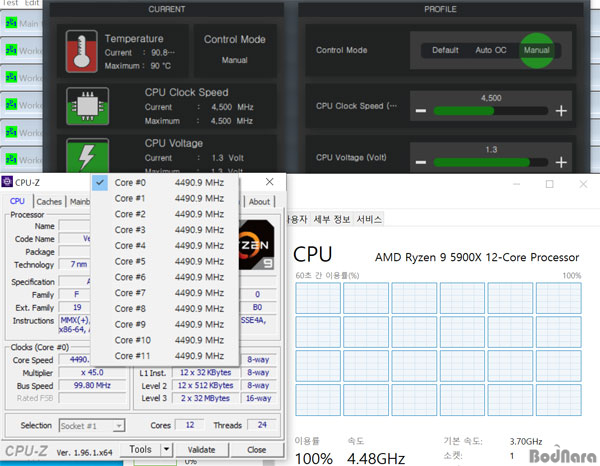The height and width of the screenshot is (466, 600).
Task: Click the first CPU usage graph cell
Action: click(x=318, y=298)
